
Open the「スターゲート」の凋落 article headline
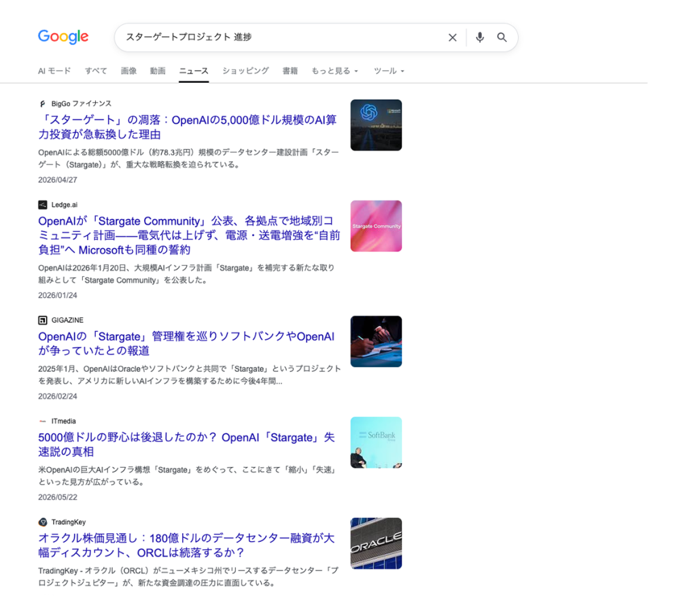tap(188, 127)
